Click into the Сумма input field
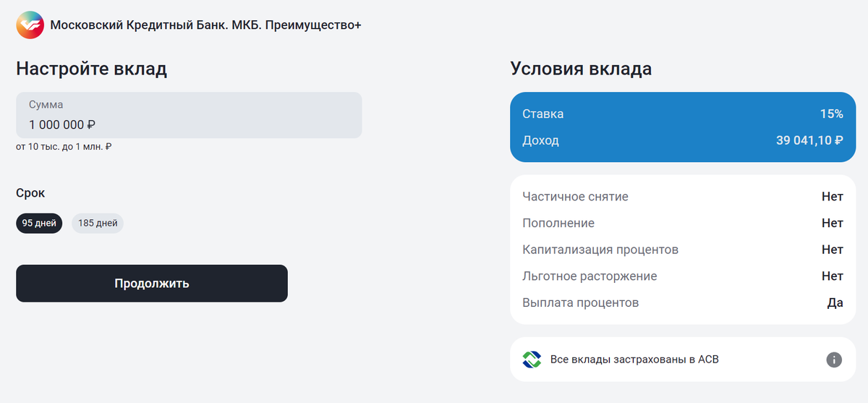The image size is (868, 403). point(189,116)
